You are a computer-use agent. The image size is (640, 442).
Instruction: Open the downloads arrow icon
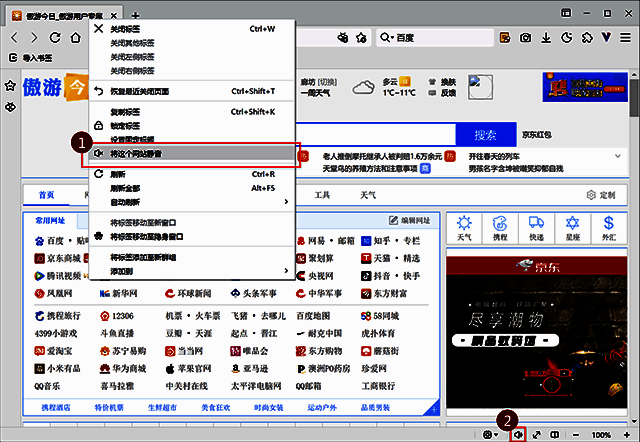pos(546,38)
